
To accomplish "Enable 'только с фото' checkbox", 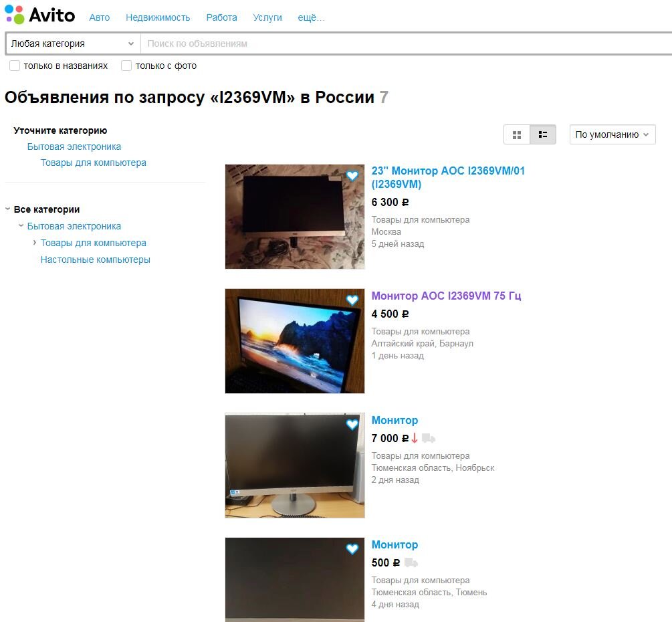I will point(126,66).
